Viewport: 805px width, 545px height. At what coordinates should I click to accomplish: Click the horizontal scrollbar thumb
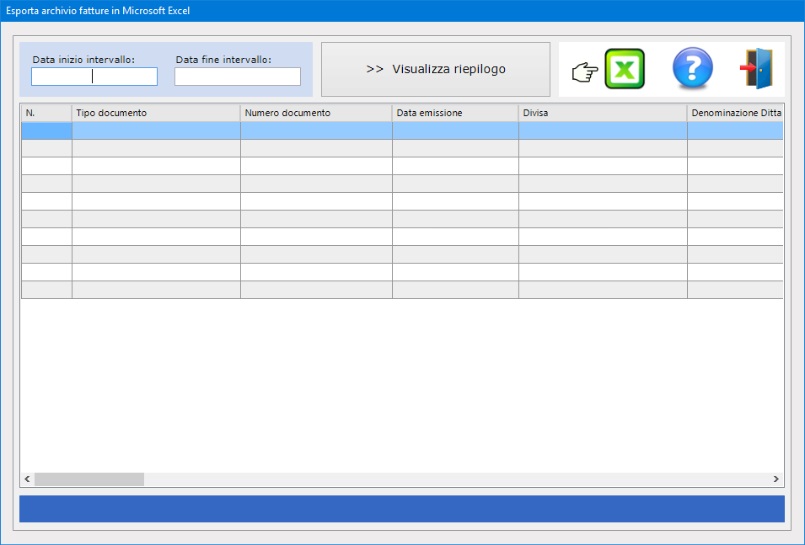tap(89, 479)
